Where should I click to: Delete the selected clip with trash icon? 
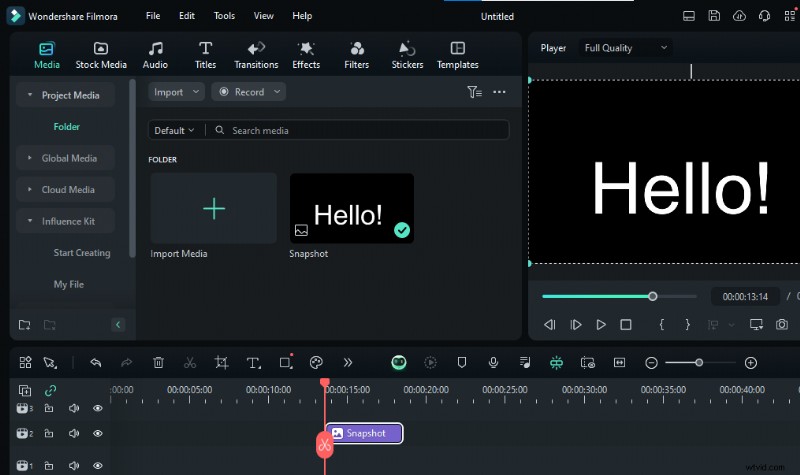158,363
